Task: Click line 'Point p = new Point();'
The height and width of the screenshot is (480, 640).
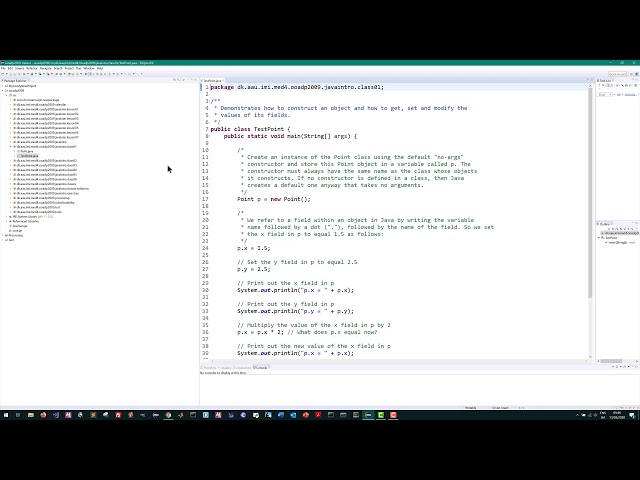Action: tap(273, 199)
